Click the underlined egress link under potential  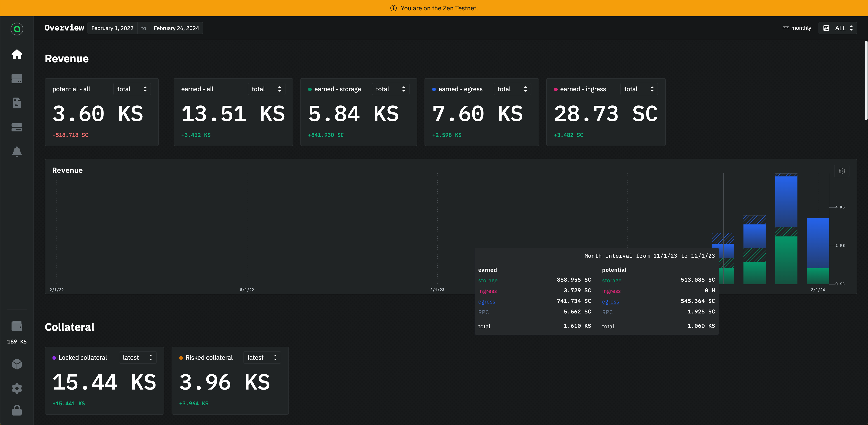(611, 302)
